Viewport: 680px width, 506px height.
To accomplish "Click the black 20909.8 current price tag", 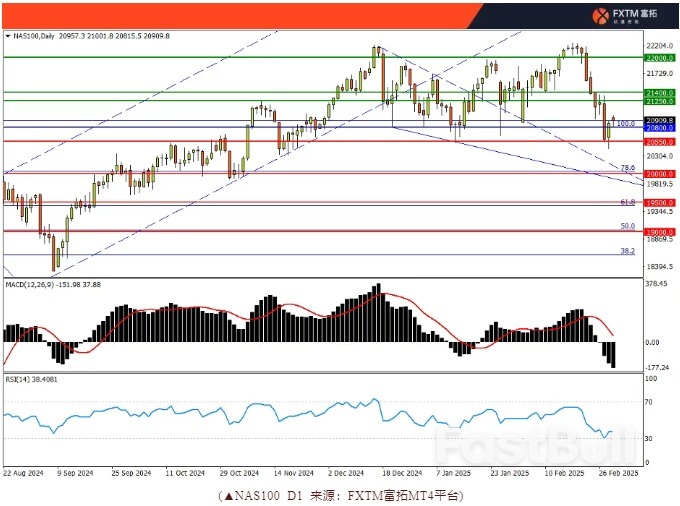I will [659, 121].
